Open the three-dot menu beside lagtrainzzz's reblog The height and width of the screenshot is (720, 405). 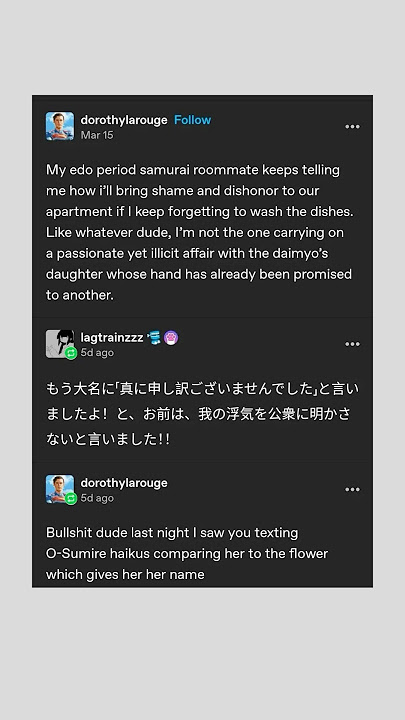coord(352,344)
